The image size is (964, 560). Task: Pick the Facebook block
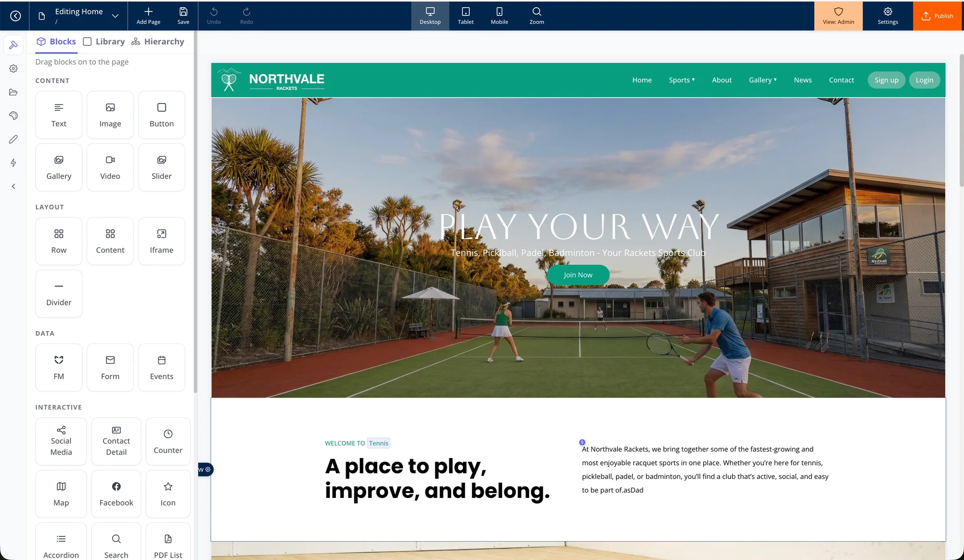(116, 493)
